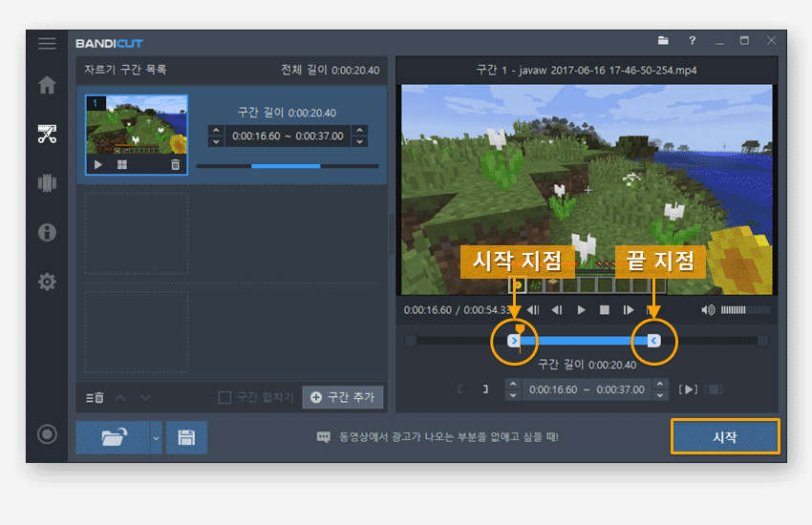Viewport: 812px width, 525px height.
Task: Set the start point with the left bracket icon
Action: point(460,388)
